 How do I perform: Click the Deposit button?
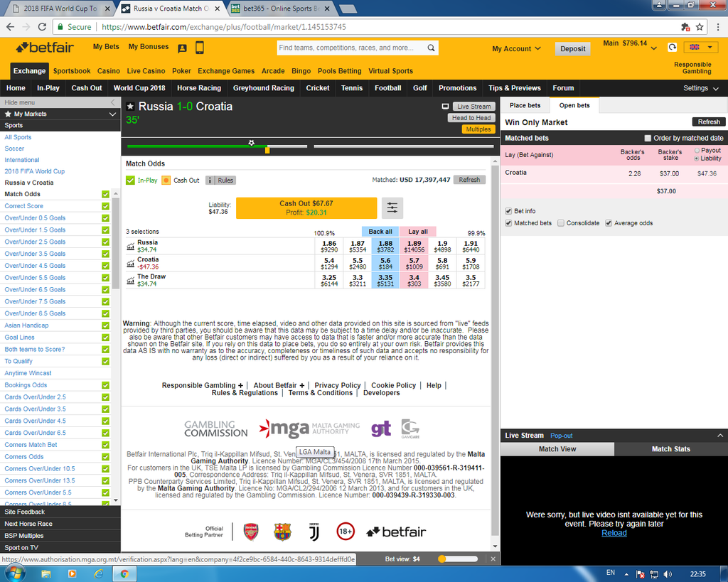click(x=572, y=49)
